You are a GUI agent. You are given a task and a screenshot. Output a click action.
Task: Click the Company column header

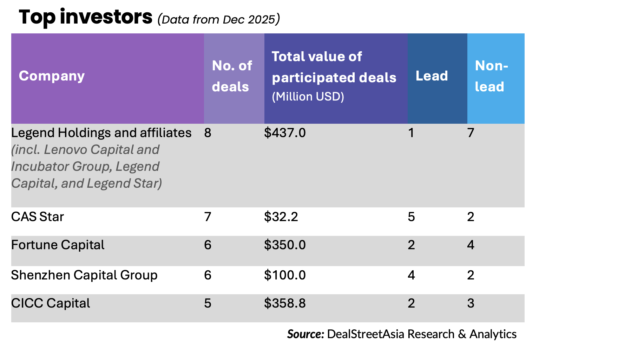[52, 76]
